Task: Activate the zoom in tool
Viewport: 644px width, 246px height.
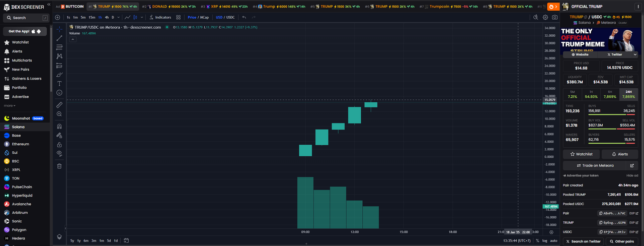Action: pyautogui.click(x=59, y=114)
